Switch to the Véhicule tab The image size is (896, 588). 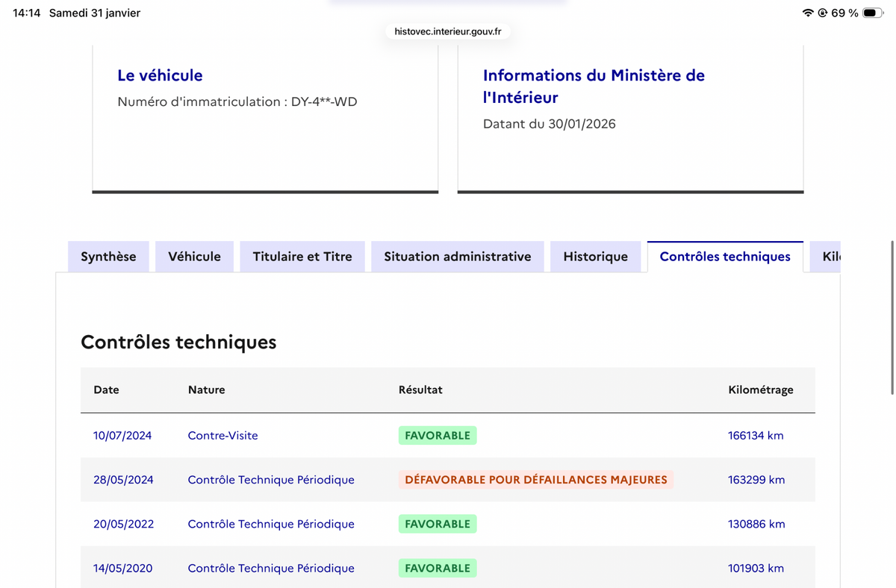coord(194,257)
